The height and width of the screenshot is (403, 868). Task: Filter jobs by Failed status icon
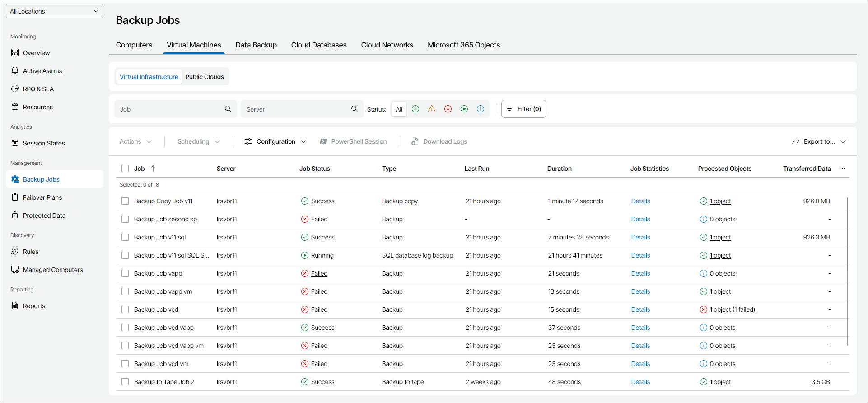click(448, 109)
